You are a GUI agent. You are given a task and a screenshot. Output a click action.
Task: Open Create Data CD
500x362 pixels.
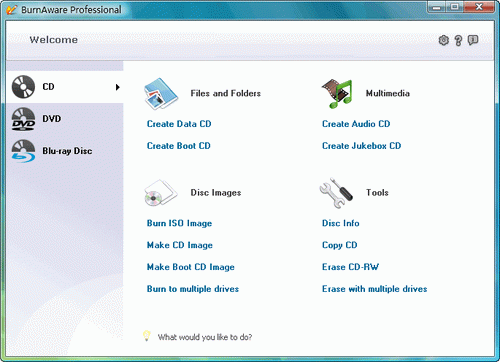click(179, 124)
